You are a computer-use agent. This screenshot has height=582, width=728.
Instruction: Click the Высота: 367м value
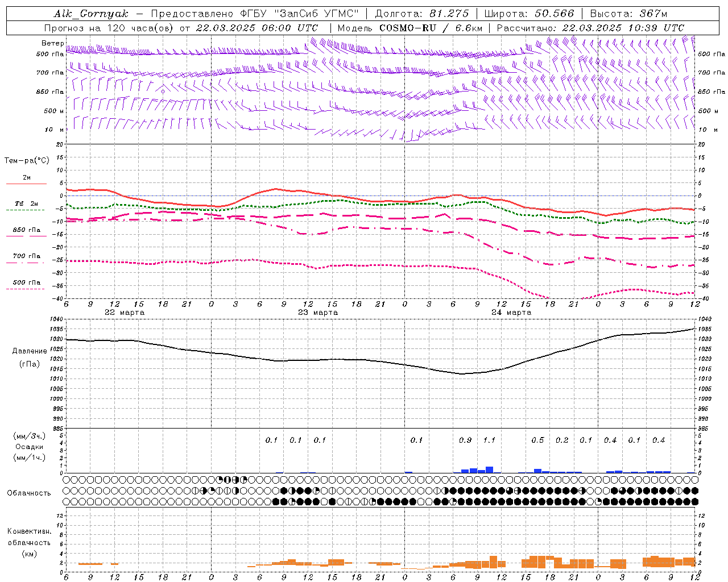(x=628, y=14)
